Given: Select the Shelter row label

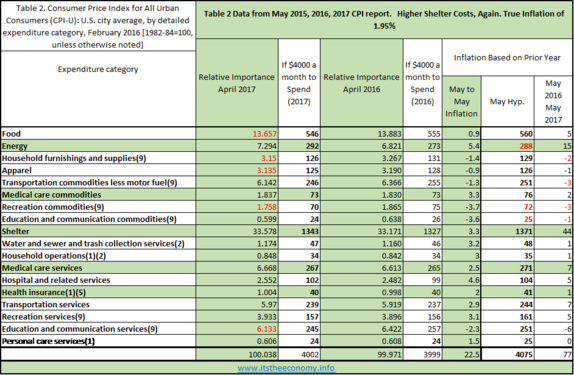Looking at the screenshot, I should (98, 231).
